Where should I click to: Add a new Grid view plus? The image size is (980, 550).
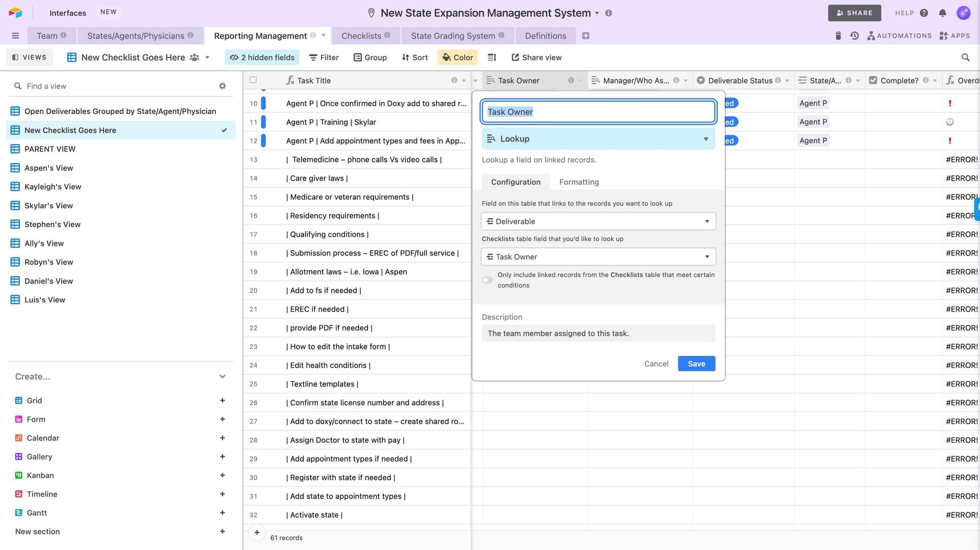click(223, 401)
